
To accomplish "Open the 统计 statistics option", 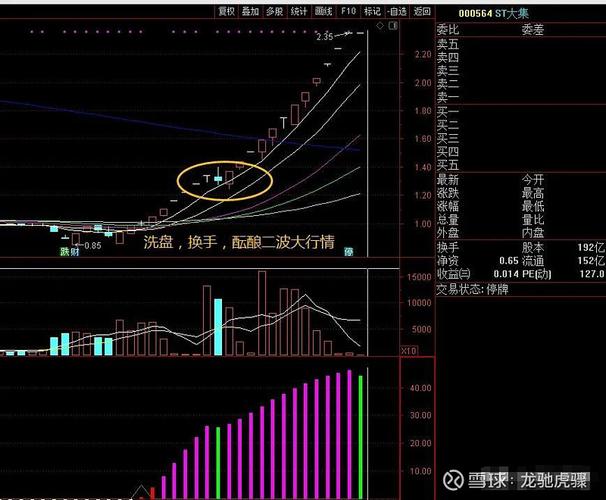I will 299,12.
